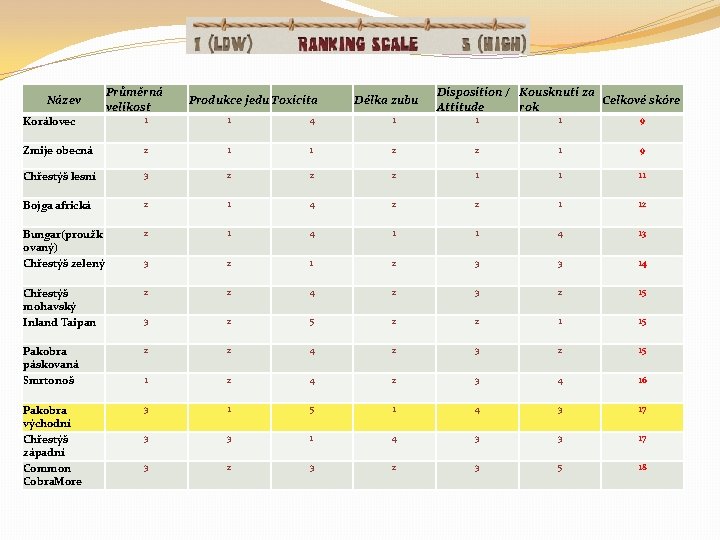720x540 pixels.
Task: Click the Inland Taipan row name
Action: pyautogui.click(x=59, y=322)
